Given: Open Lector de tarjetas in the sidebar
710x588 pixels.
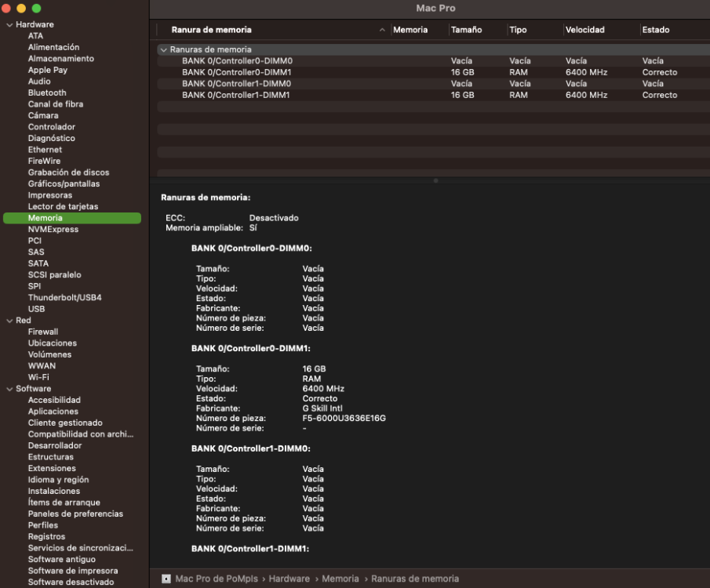Looking at the screenshot, I should [x=63, y=206].
